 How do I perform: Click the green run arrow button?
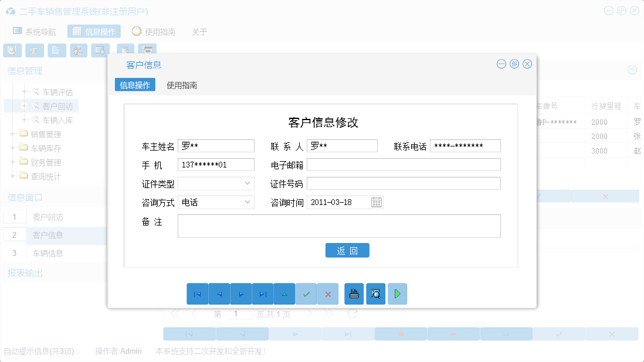tap(397, 293)
